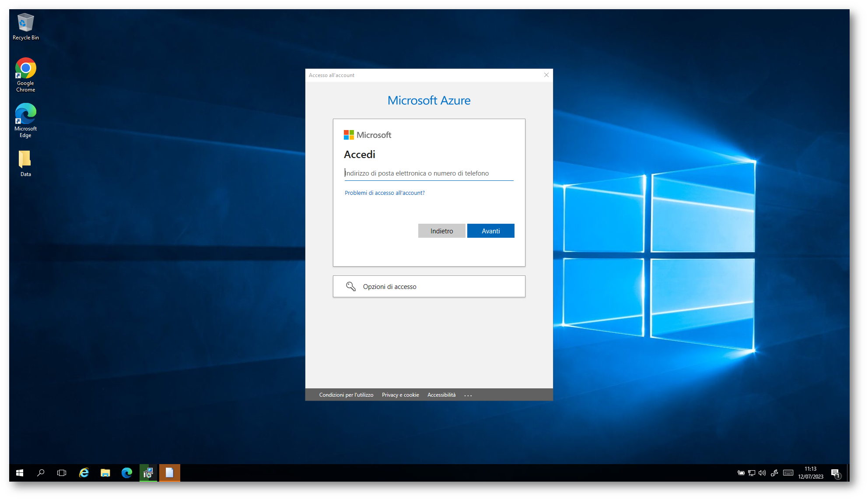Click the volume speaker tray icon
Image resolution: width=868 pixels, height=500 pixels.
(x=762, y=473)
